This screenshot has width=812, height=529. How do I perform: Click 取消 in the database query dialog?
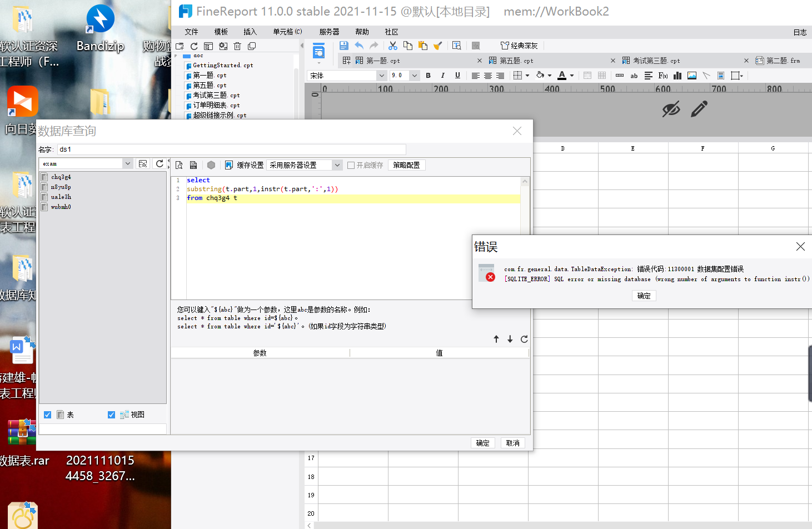click(x=513, y=443)
